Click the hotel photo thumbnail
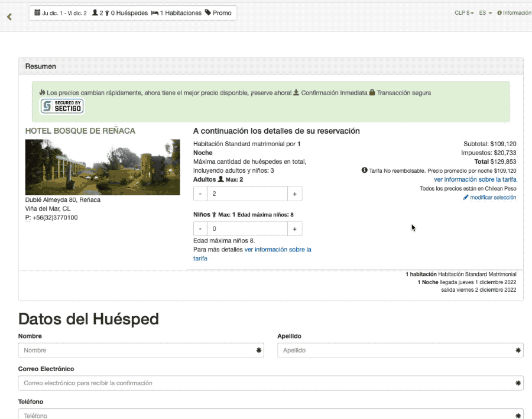The image size is (532, 419). [x=102, y=167]
